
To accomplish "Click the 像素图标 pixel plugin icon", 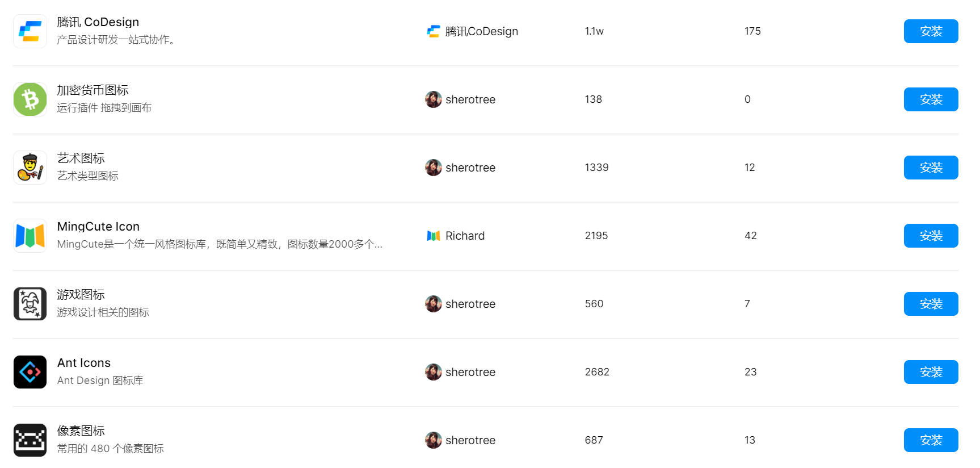I will click(x=30, y=440).
